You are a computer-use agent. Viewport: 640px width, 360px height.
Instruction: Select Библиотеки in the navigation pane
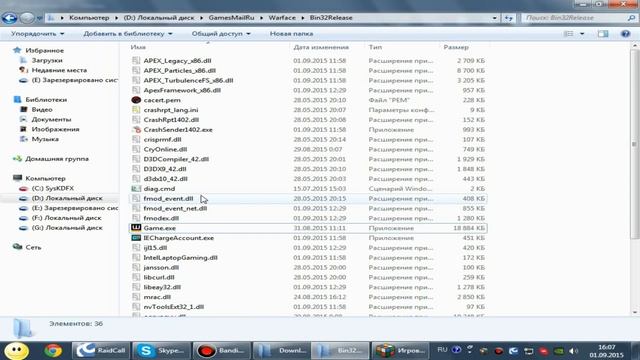[x=46, y=100]
